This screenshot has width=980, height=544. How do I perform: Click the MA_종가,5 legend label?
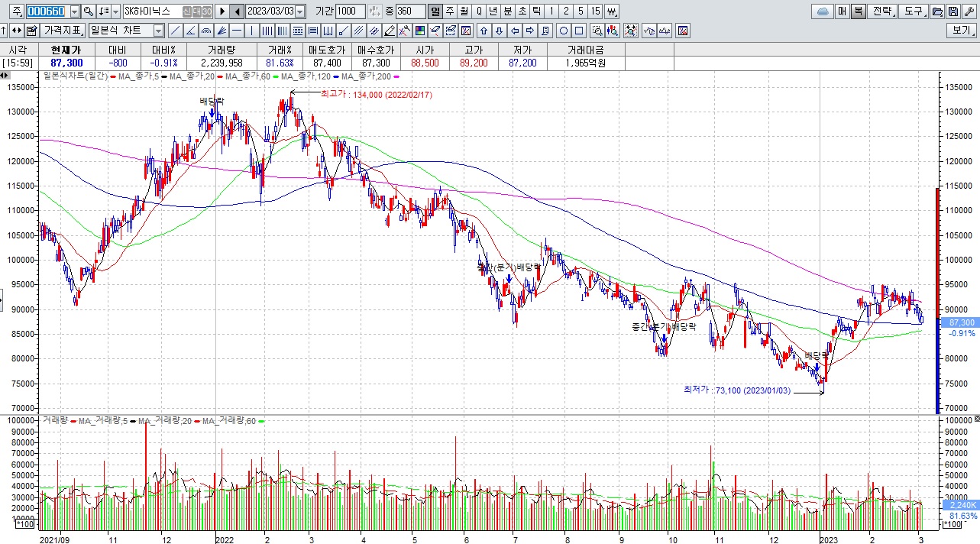coord(138,76)
